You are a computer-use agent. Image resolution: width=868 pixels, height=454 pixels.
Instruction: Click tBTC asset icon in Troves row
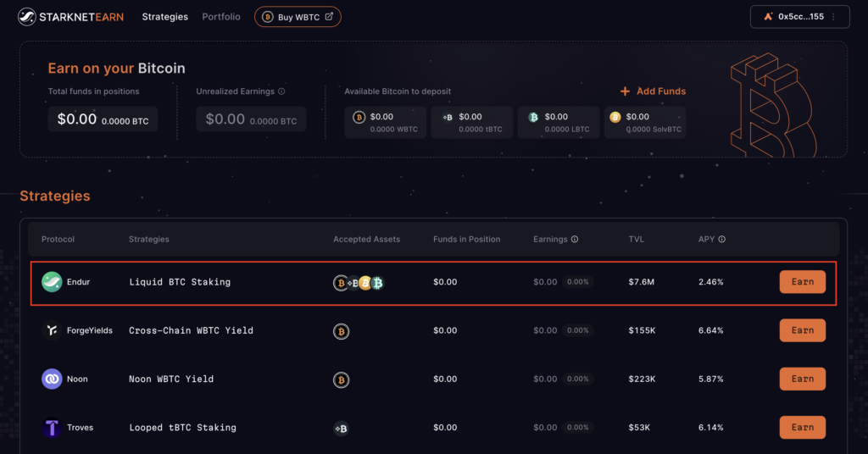tap(342, 428)
